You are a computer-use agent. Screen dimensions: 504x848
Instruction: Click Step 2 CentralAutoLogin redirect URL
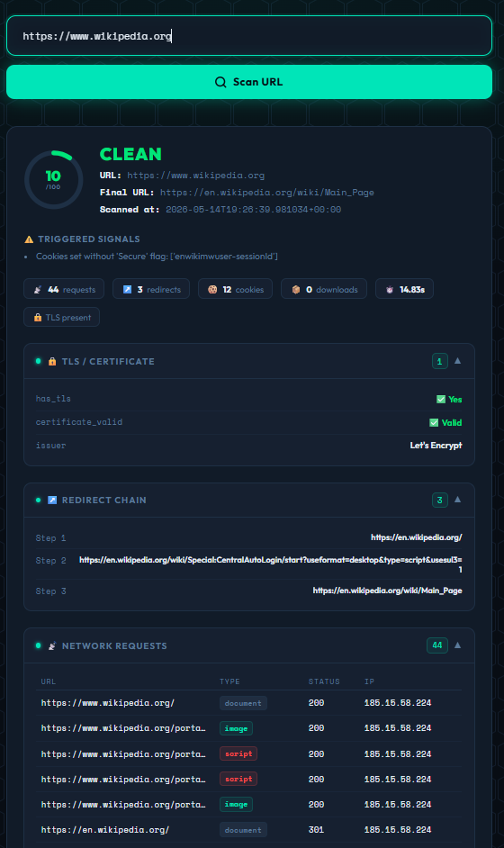point(270,564)
